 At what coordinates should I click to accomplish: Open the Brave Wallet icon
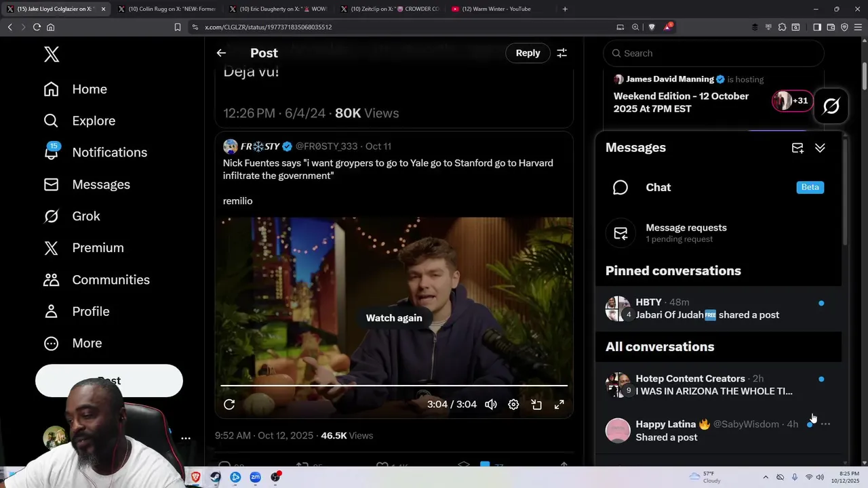coord(831,27)
